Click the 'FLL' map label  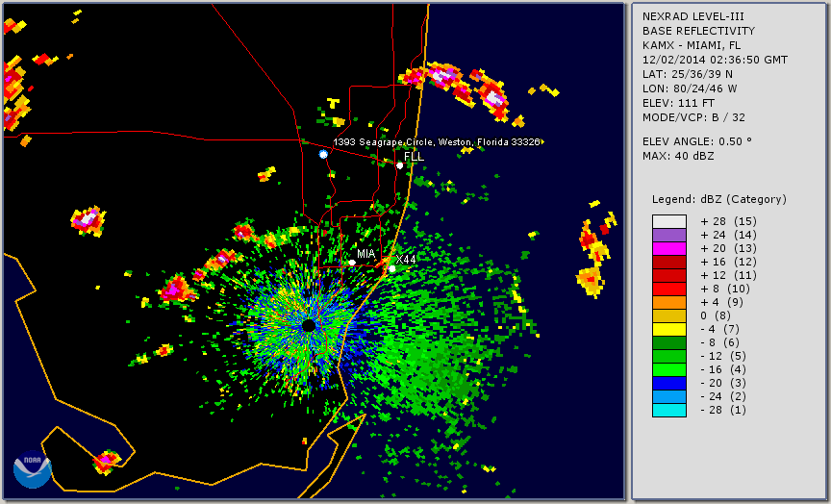(x=414, y=157)
